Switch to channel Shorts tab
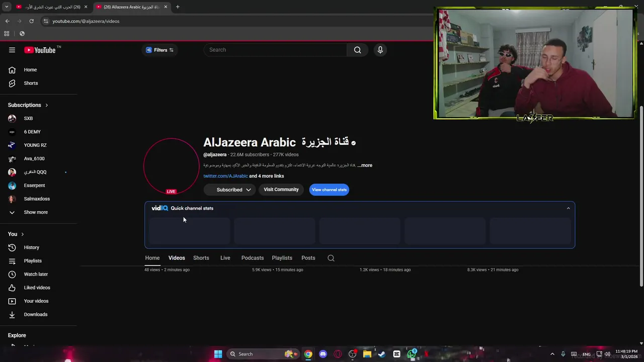 (201, 258)
